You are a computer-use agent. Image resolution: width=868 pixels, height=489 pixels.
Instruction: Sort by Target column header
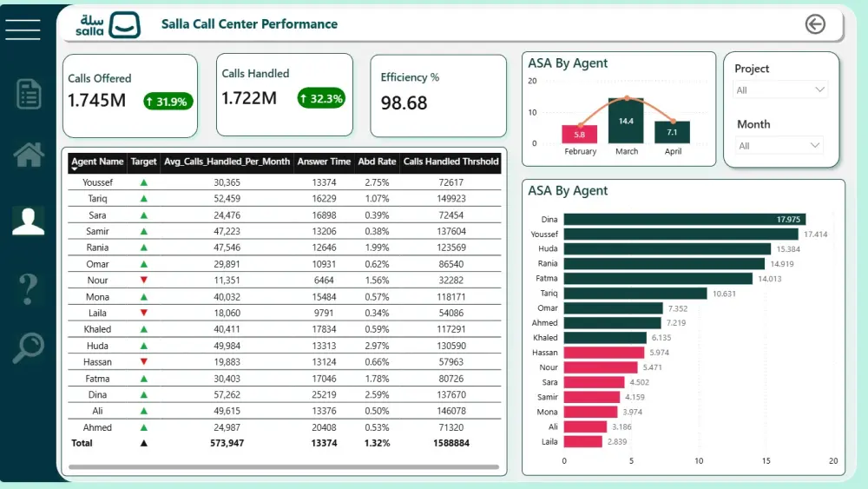click(x=143, y=162)
